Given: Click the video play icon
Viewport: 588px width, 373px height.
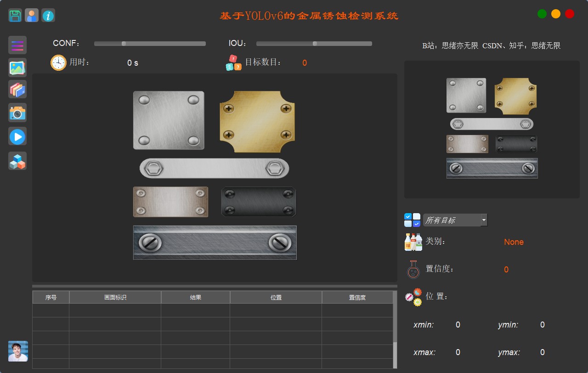Looking at the screenshot, I should pyautogui.click(x=17, y=136).
